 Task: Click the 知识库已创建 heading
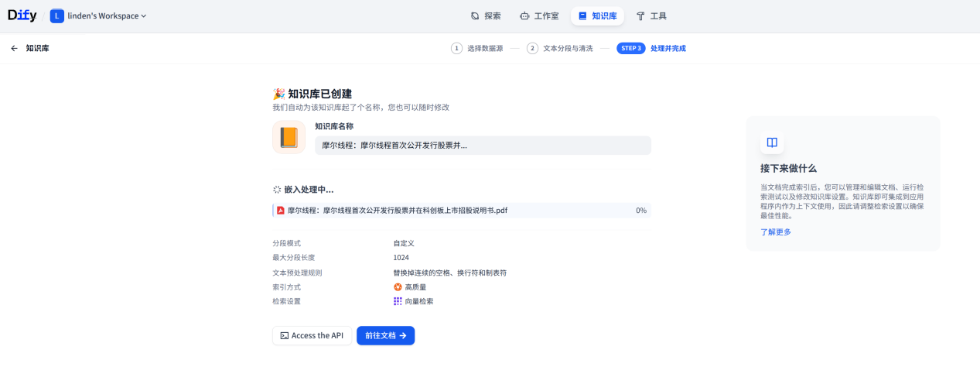pos(320,94)
